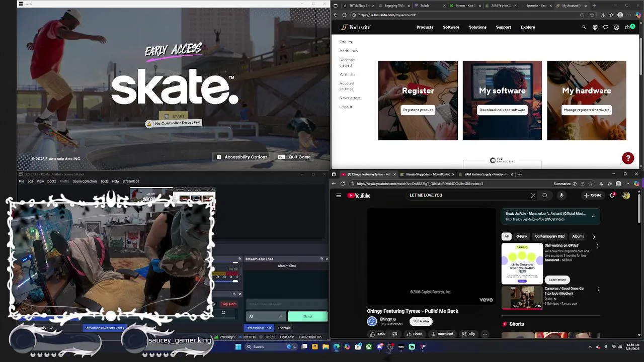Open options menu for Still waiting on GPUs ad
This screenshot has height=362, width=644.
pos(597,246)
